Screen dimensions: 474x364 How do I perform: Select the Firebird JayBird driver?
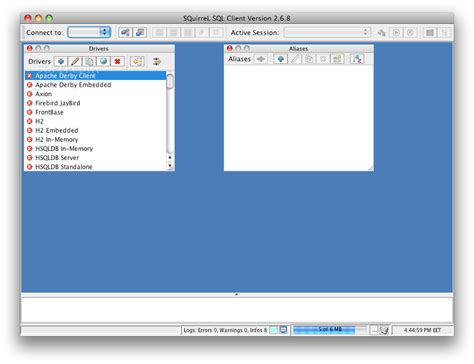[95, 103]
